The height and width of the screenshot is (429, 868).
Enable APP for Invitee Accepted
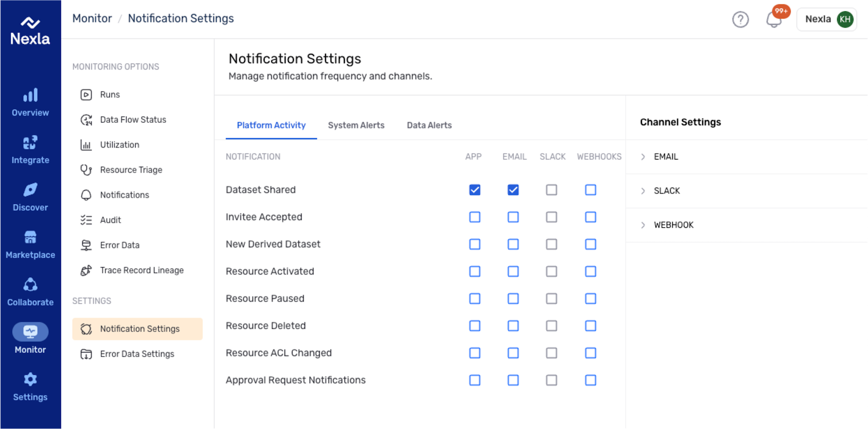pos(475,217)
